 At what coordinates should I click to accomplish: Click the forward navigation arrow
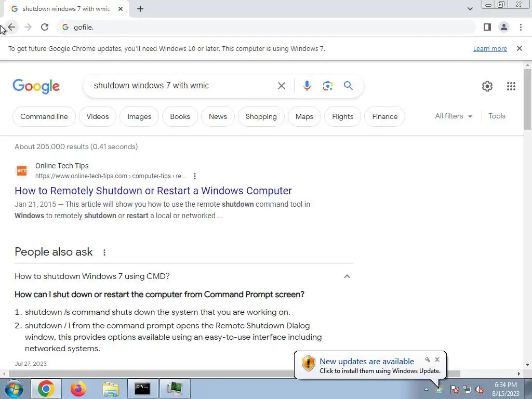pyautogui.click(x=28, y=27)
